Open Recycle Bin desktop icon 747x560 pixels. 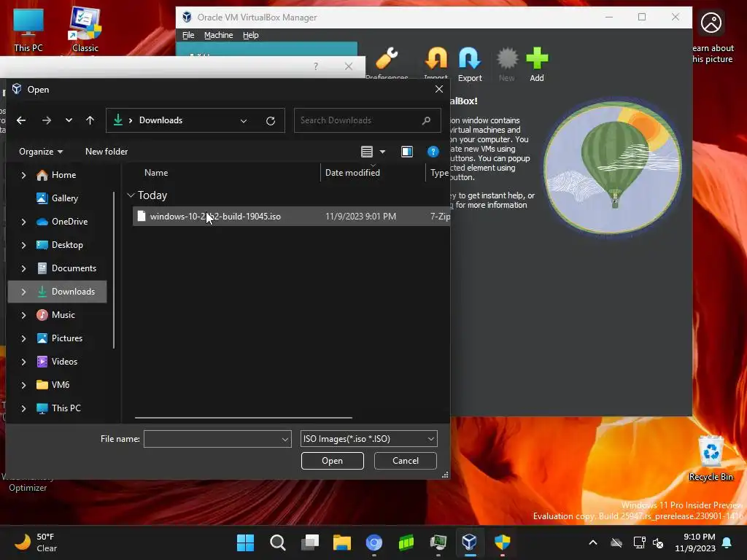tap(711, 458)
